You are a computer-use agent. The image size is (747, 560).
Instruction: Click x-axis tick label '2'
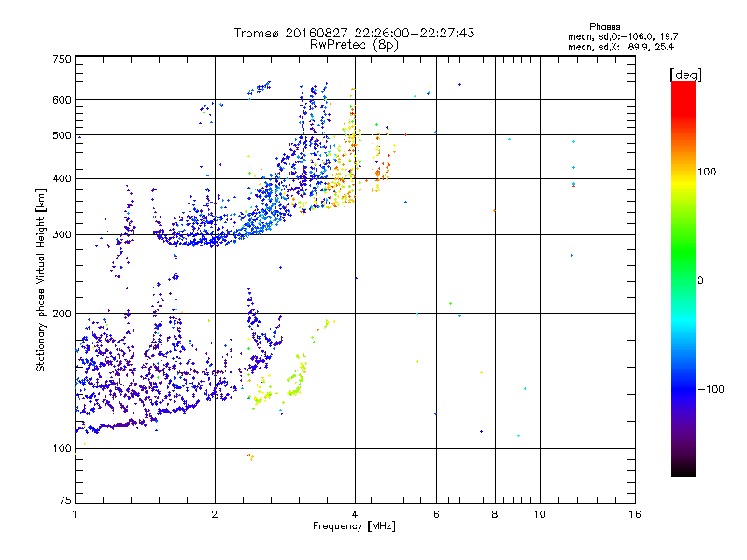[x=215, y=514]
